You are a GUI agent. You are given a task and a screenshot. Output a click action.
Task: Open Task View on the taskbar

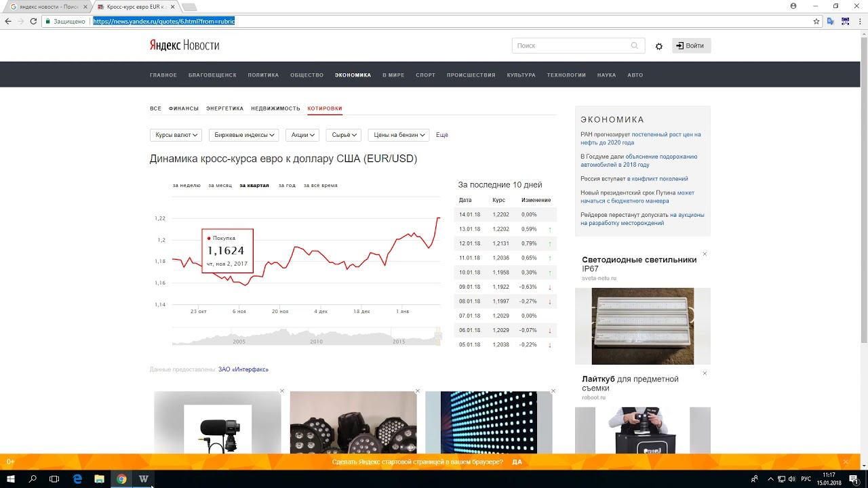click(x=55, y=479)
